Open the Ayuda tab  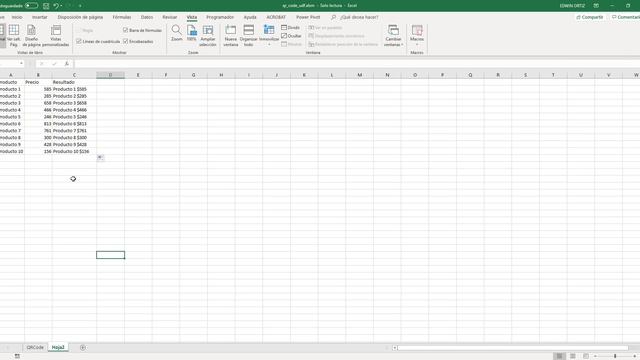coord(250,17)
